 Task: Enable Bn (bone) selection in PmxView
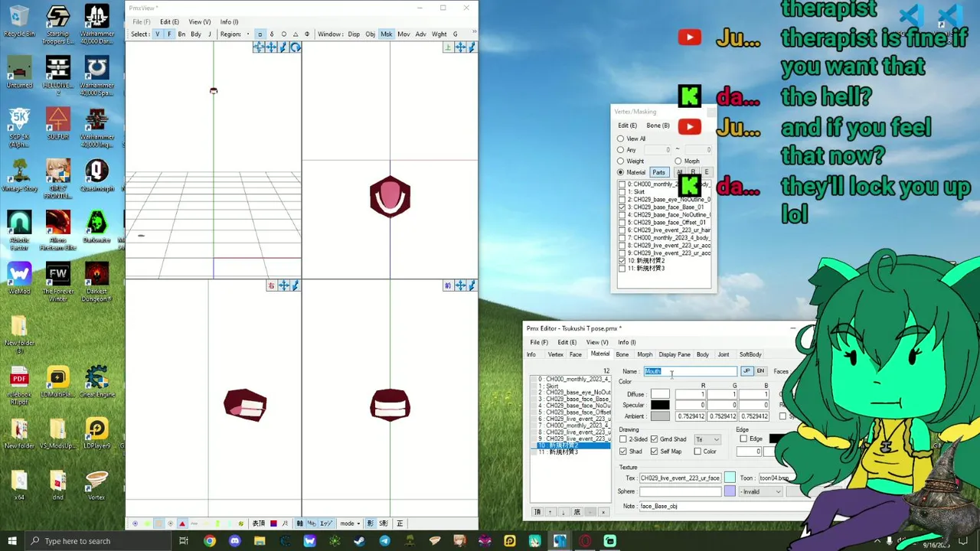click(x=181, y=34)
